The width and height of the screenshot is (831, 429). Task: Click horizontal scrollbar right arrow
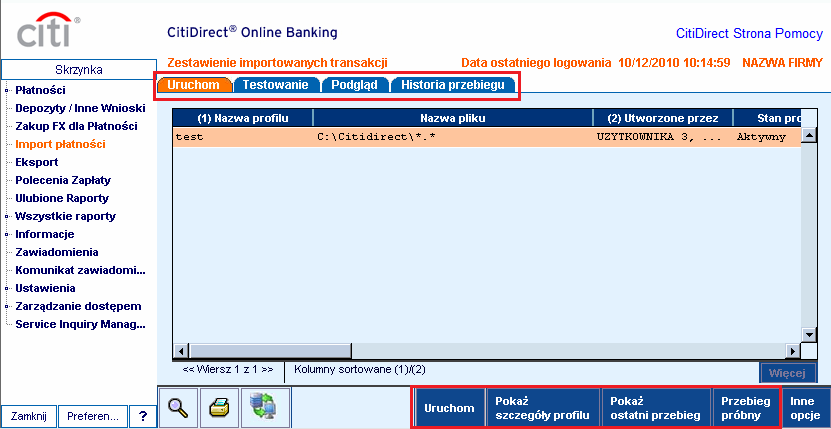(x=793, y=351)
